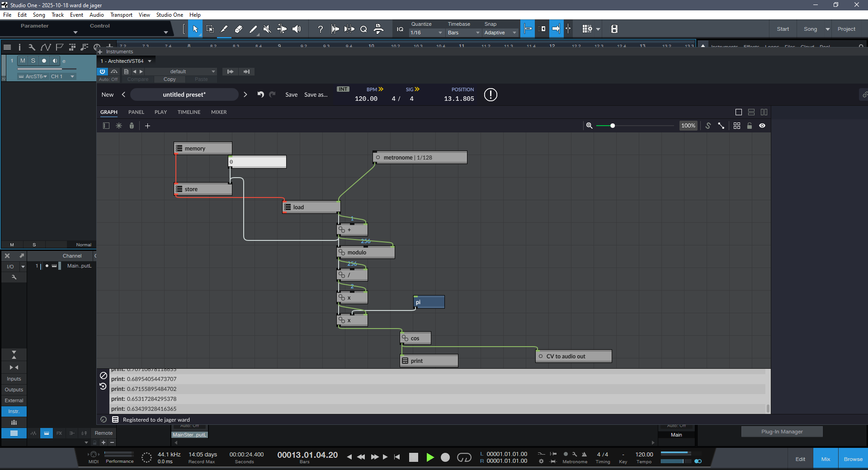The image size is (868, 470).
Task: Toggle graph visibility eye icon
Action: (x=762, y=126)
